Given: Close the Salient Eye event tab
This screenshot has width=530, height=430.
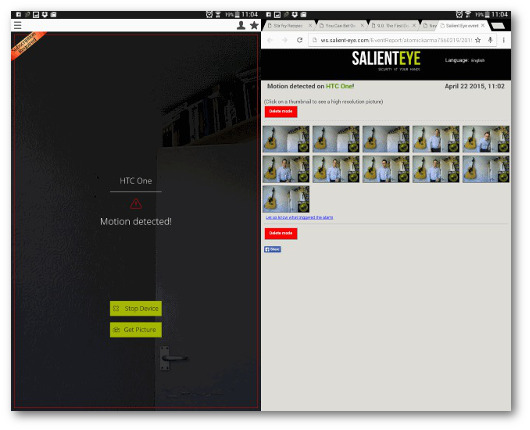Looking at the screenshot, I should (483, 25).
